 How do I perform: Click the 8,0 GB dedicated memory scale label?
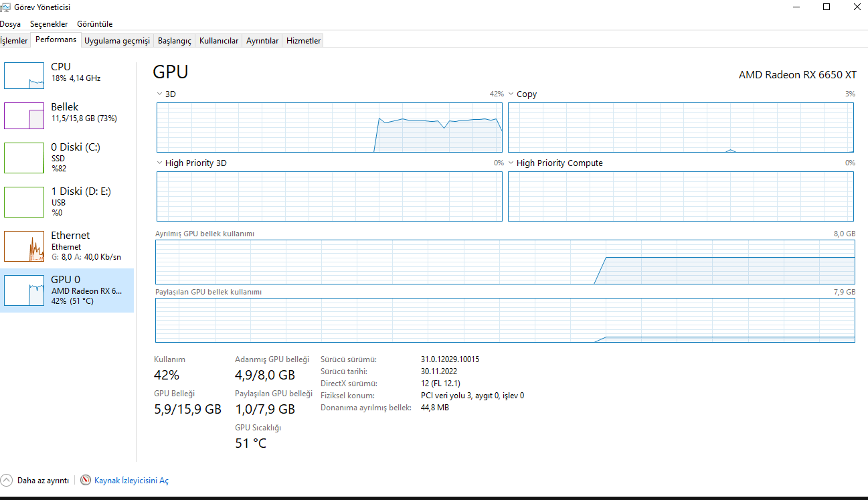(x=845, y=234)
